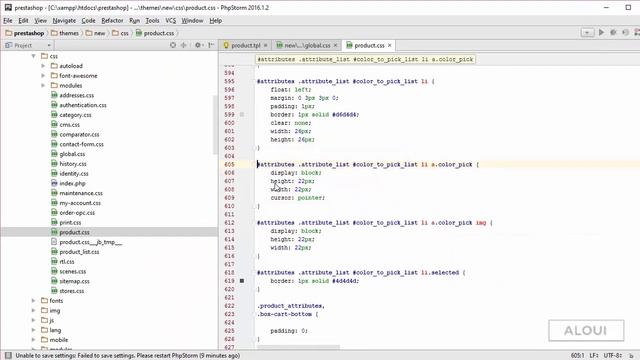Screen dimensions: 640x360
Task: Click print.css file icon
Action: [x=54, y=222]
